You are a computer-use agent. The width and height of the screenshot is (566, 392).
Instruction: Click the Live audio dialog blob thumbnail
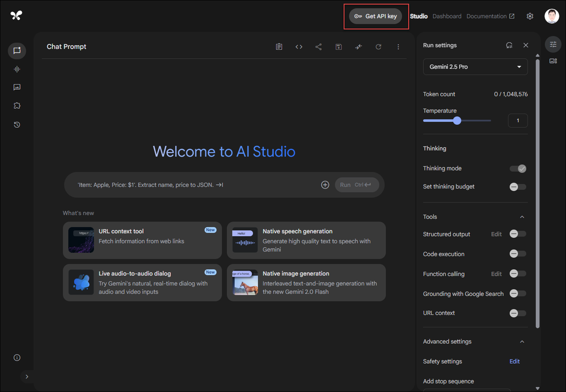(x=81, y=283)
